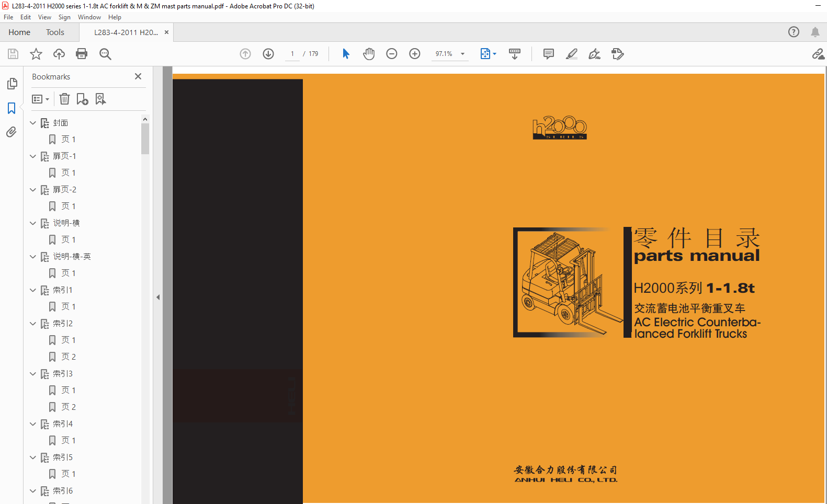827x504 pixels.
Task: Find current bookmark icon
Action: (100, 99)
